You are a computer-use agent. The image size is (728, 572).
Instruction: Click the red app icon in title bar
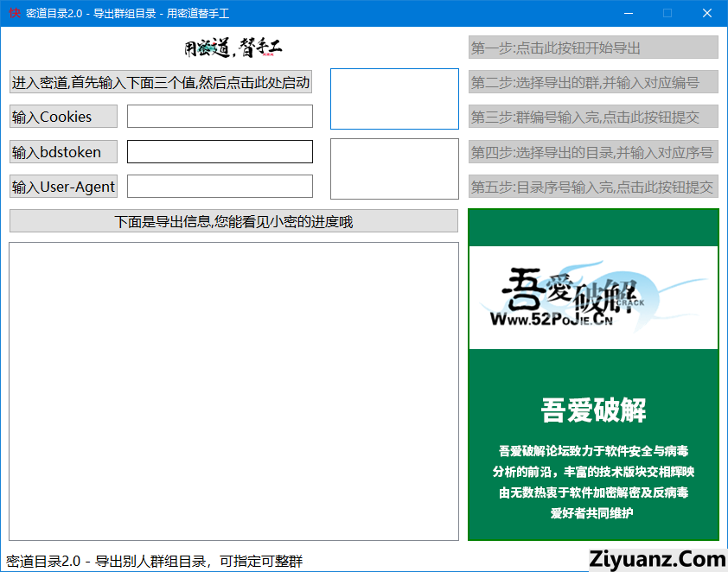(13, 13)
